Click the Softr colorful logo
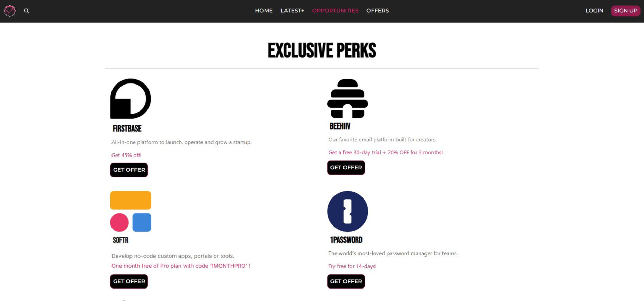Screen dimensions: 644x301 point(131,211)
